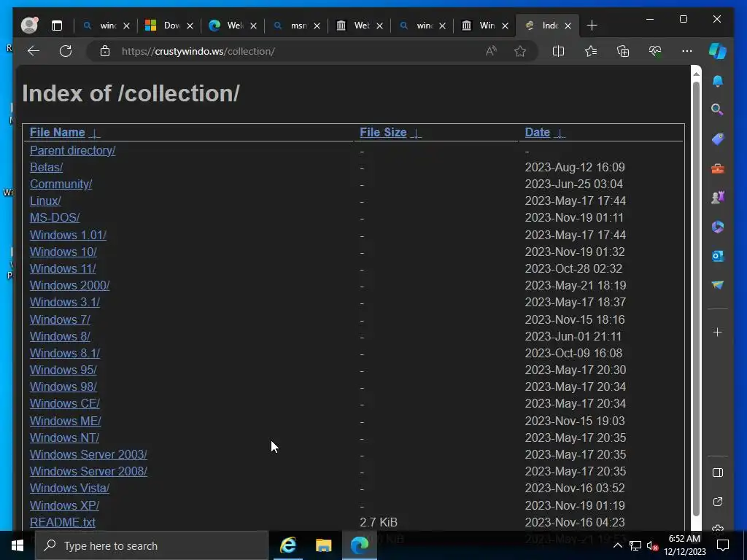
Task: Close the active 'Inde' tab
Action: [x=568, y=26]
